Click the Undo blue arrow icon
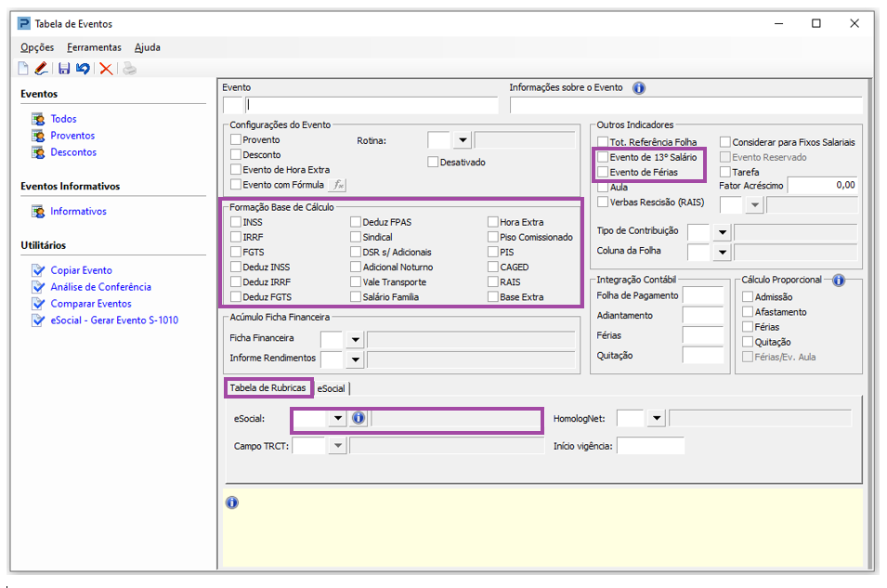Image resolution: width=887 pixels, height=588 pixels. coord(83,68)
